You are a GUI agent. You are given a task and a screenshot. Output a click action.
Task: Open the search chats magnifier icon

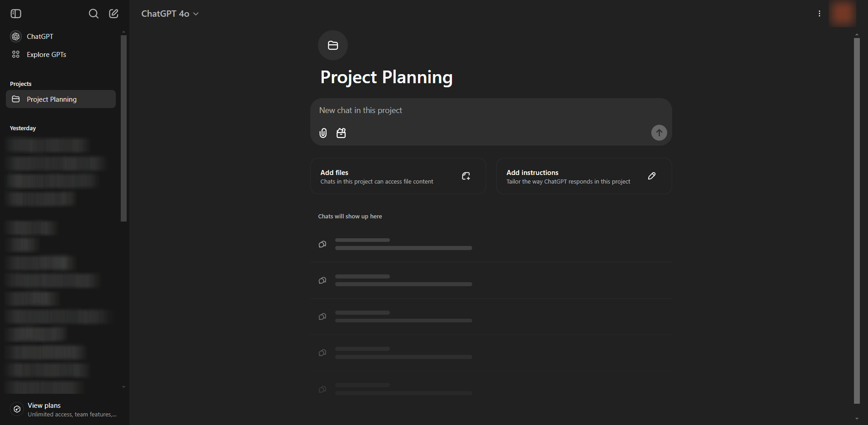pyautogui.click(x=94, y=14)
